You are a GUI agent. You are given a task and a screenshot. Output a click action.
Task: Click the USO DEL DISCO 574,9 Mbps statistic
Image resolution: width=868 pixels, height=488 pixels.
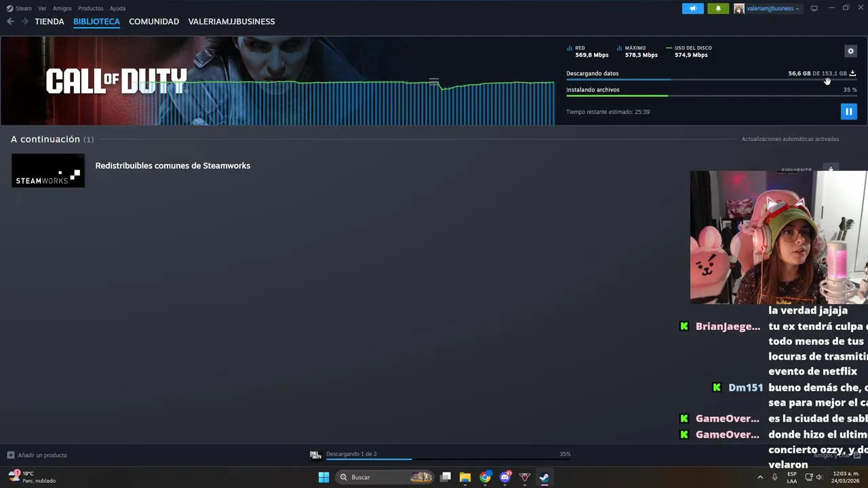pos(689,52)
